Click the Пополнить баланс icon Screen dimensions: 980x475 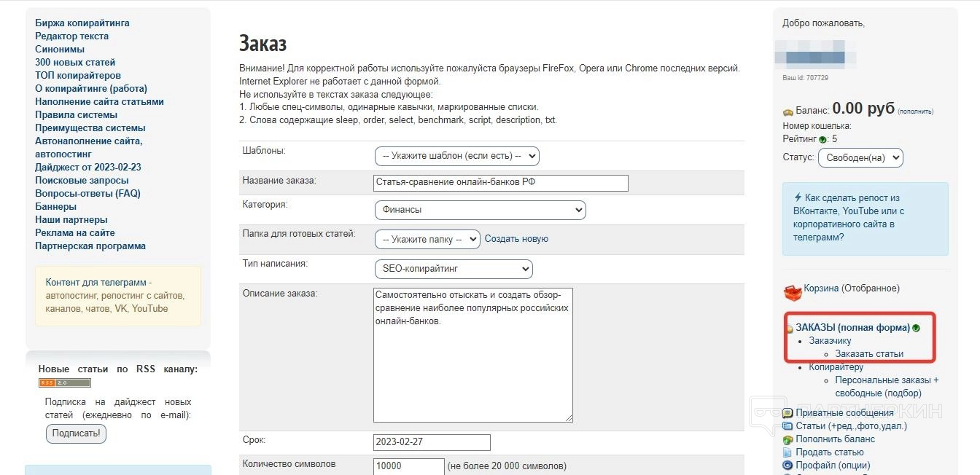click(x=787, y=439)
